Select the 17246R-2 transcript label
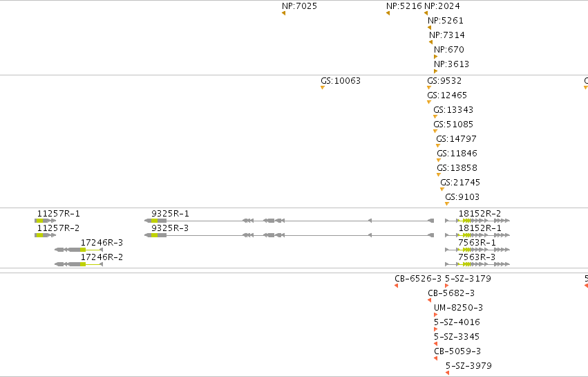Viewport: 588px width, 377px height. pyautogui.click(x=102, y=257)
